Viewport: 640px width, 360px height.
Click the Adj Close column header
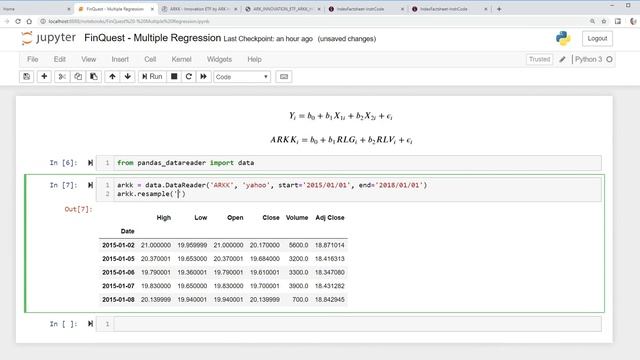330,218
